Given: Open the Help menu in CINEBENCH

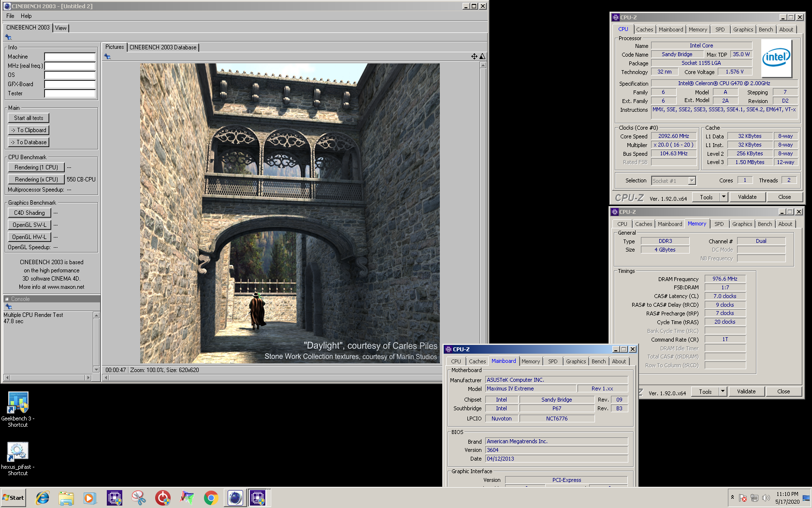Looking at the screenshot, I should pos(26,16).
